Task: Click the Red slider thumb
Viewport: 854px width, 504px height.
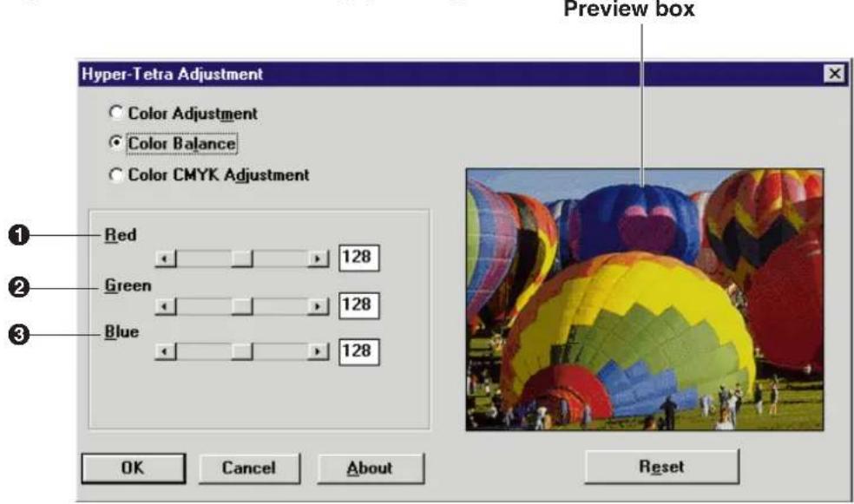Action: 242,258
